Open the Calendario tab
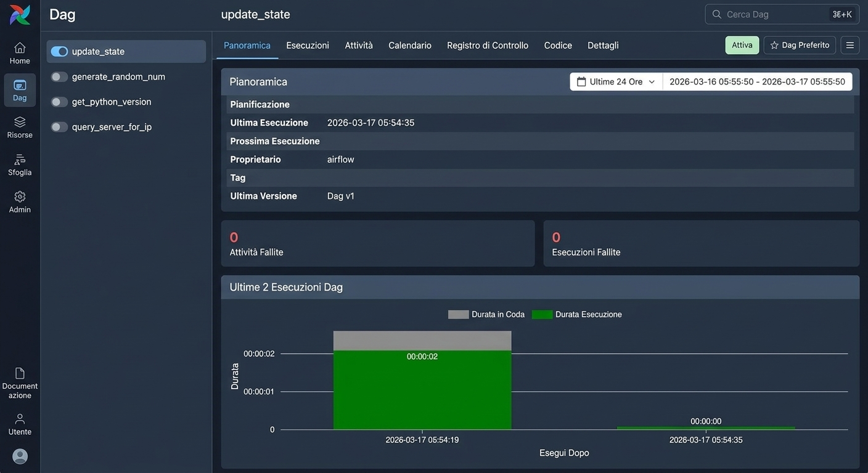 [x=410, y=46]
